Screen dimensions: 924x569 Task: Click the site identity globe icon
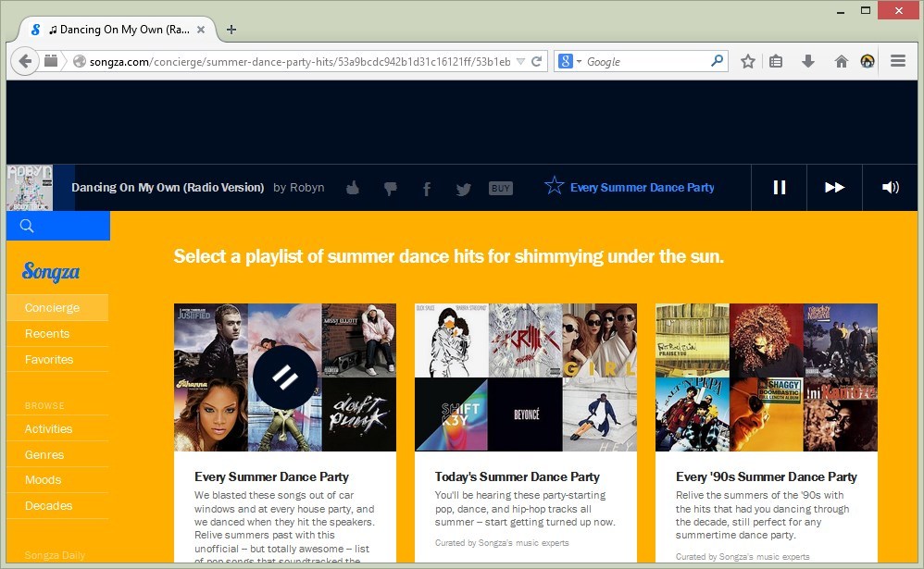(x=79, y=61)
